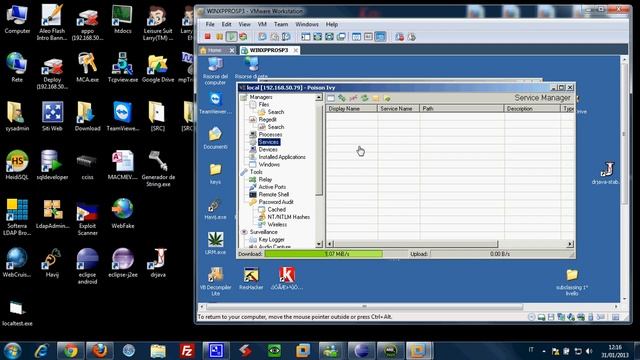Click the green Download progress bar
Screen dimensions: 640x360
[x=324, y=254]
